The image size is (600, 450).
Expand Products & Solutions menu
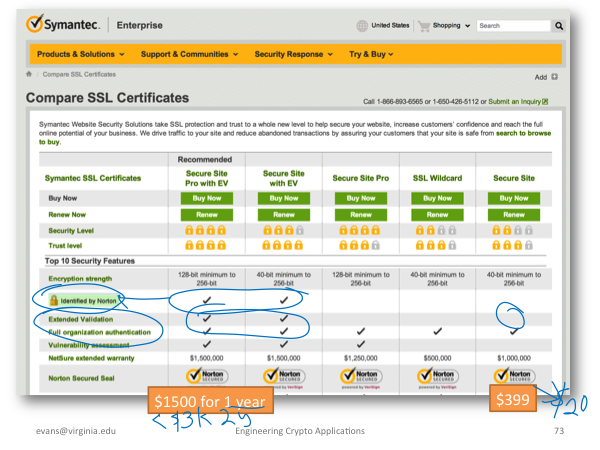point(80,54)
